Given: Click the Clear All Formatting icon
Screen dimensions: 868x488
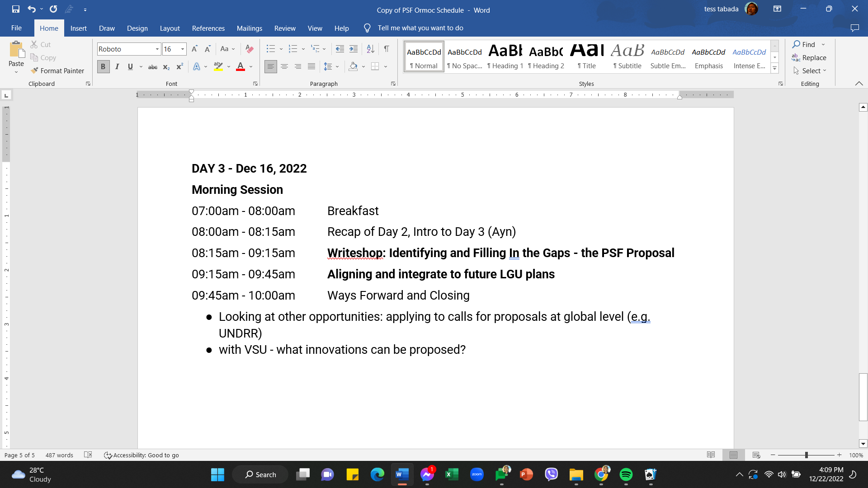Looking at the screenshot, I should (249, 49).
